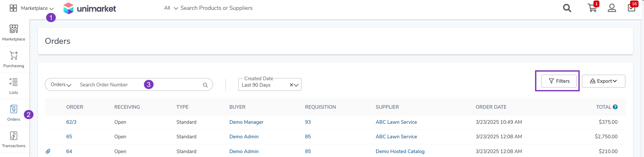Click the $210.00 total cell

tap(608, 151)
